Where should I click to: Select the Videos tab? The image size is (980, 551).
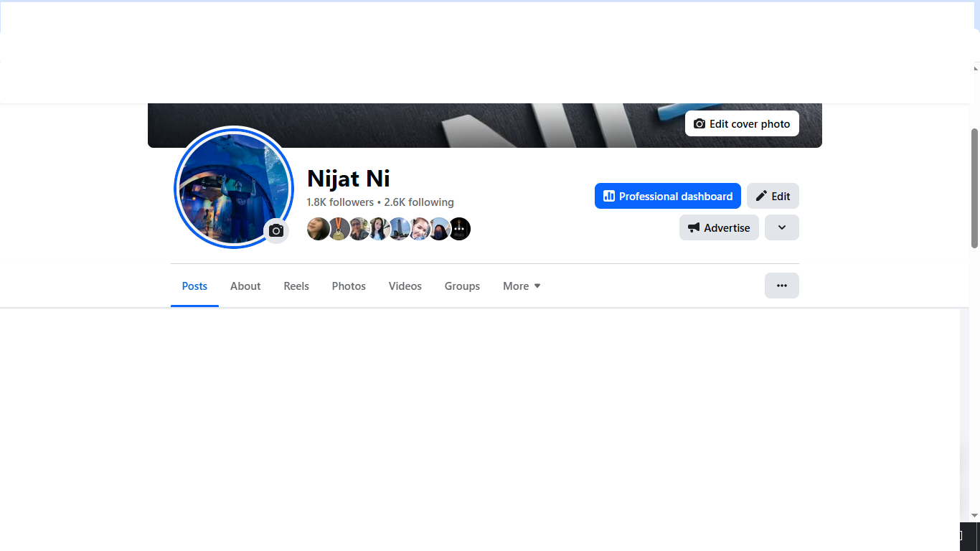[x=405, y=286]
